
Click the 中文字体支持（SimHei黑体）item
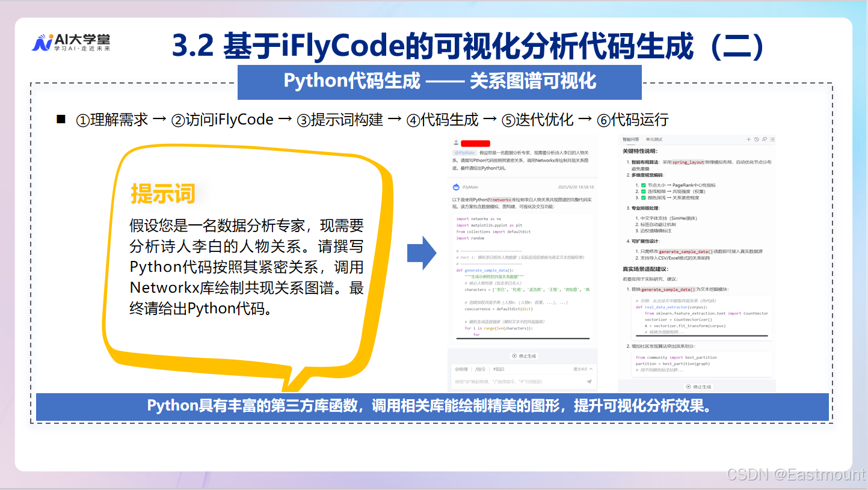coord(668,218)
